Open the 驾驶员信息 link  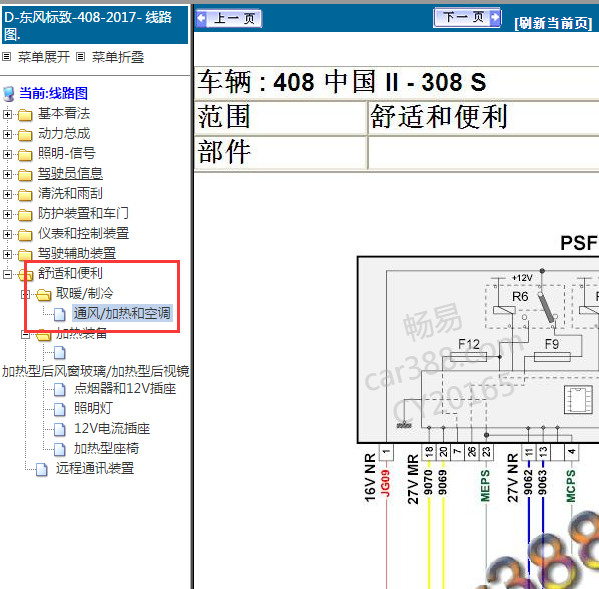[x=70, y=173]
